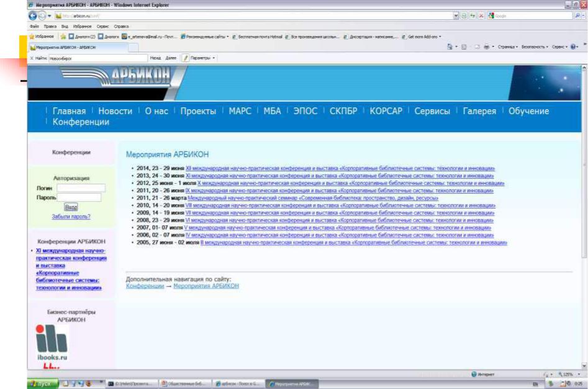Show desktop from quick launch icon
Screen dimensions: 588x389
click(x=66, y=384)
